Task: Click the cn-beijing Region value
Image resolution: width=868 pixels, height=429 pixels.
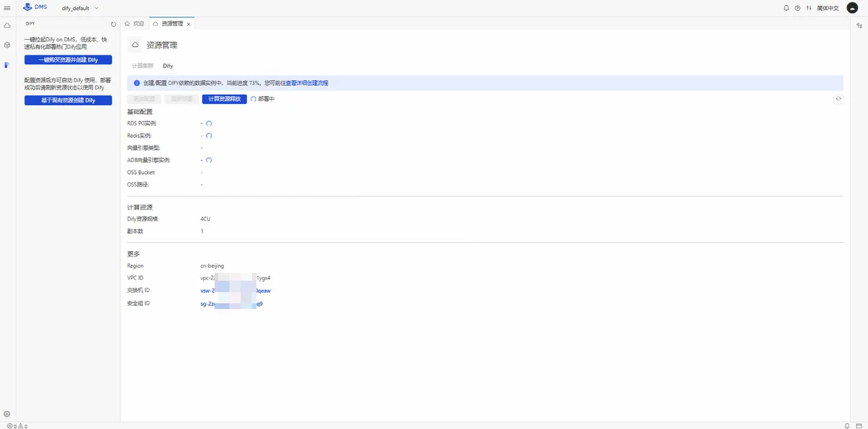Action: (213, 266)
